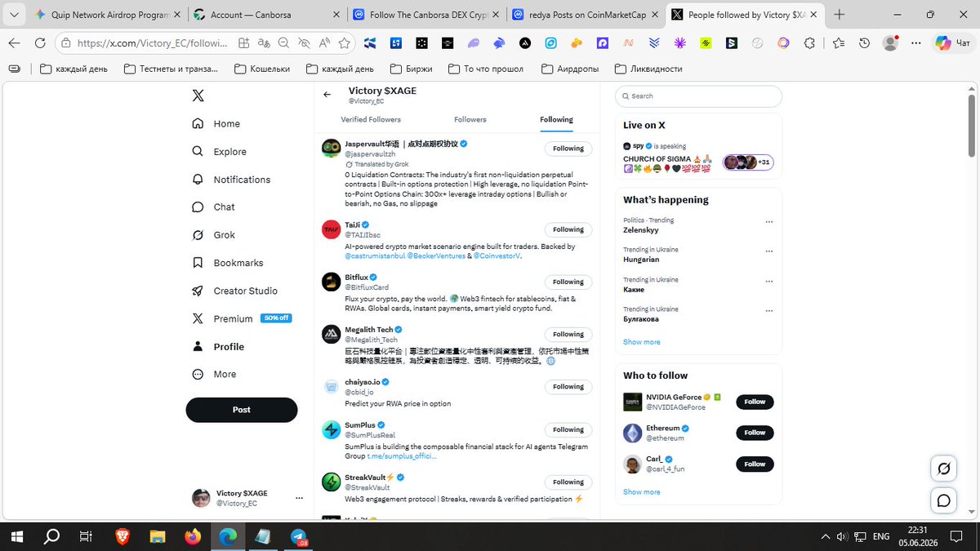Refresh the page in browser toolbar

pyautogui.click(x=40, y=42)
